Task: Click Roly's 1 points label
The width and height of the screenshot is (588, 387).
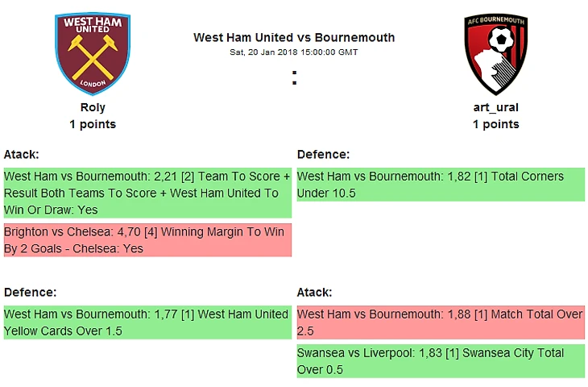Action: (93, 124)
